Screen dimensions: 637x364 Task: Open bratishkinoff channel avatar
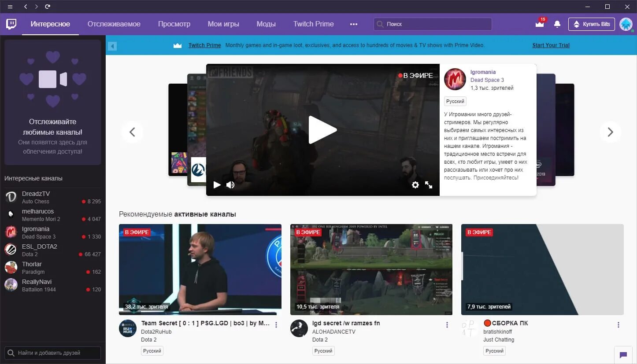coord(470,328)
